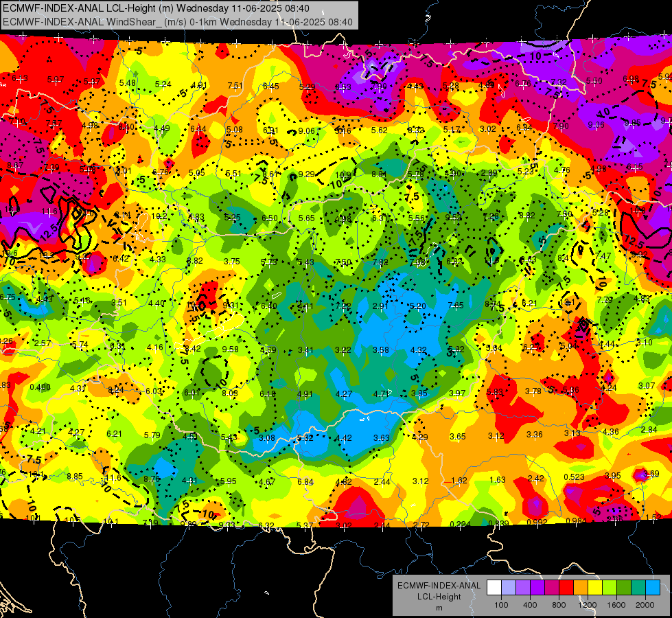Click the orange swatch in the legend

pos(581,587)
